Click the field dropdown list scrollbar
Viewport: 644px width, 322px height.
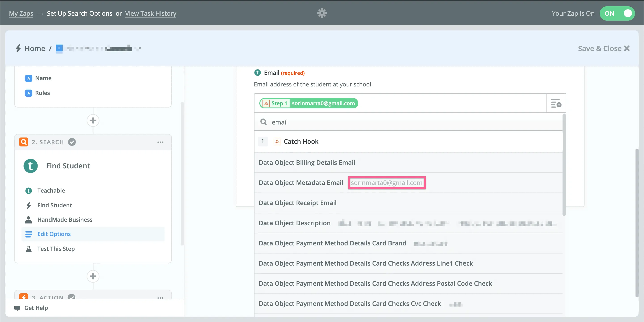coord(564,165)
